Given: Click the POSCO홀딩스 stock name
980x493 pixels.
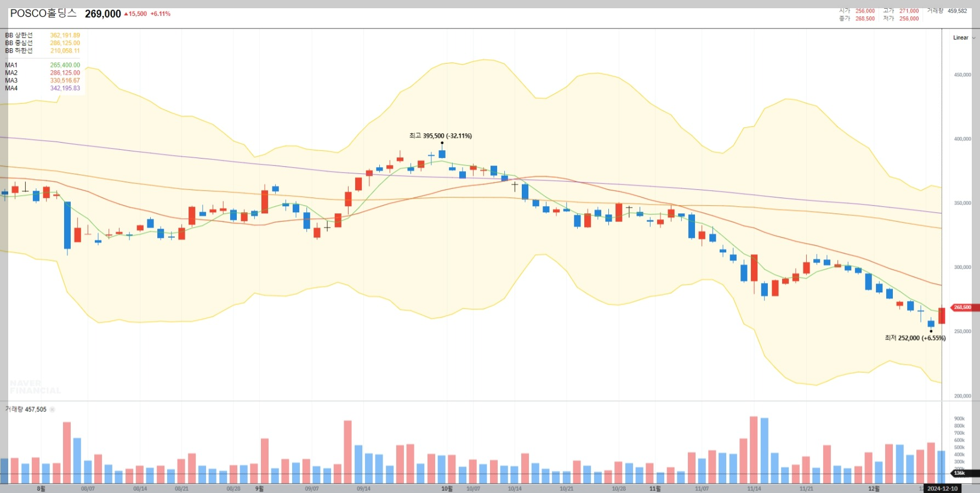Looking at the screenshot, I should point(43,14).
